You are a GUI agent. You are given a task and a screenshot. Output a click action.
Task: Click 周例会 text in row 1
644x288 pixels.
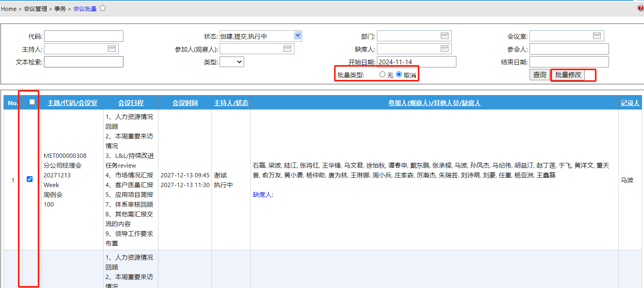[53, 194]
